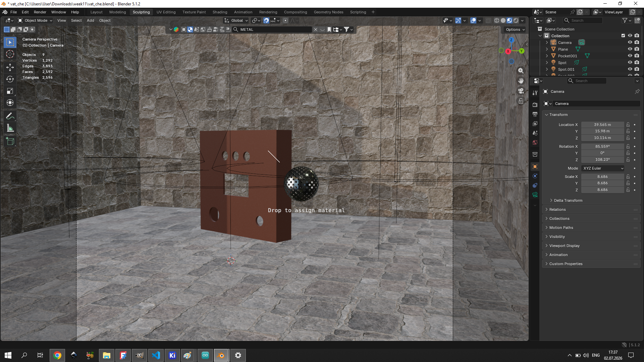This screenshot has height=362, width=644.
Task: Click the Location X value field
Action: (x=602, y=125)
